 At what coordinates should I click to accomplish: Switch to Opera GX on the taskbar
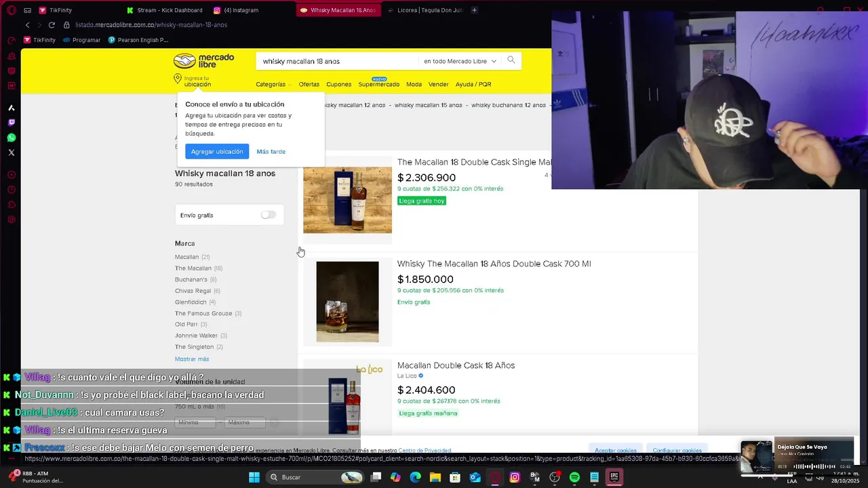tap(495, 477)
